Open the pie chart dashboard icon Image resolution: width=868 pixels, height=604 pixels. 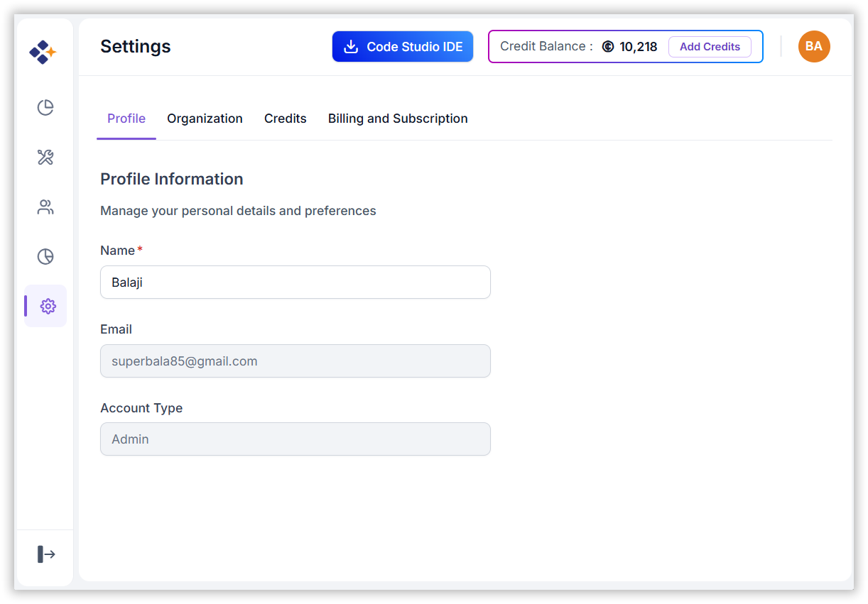tap(45, 107)
